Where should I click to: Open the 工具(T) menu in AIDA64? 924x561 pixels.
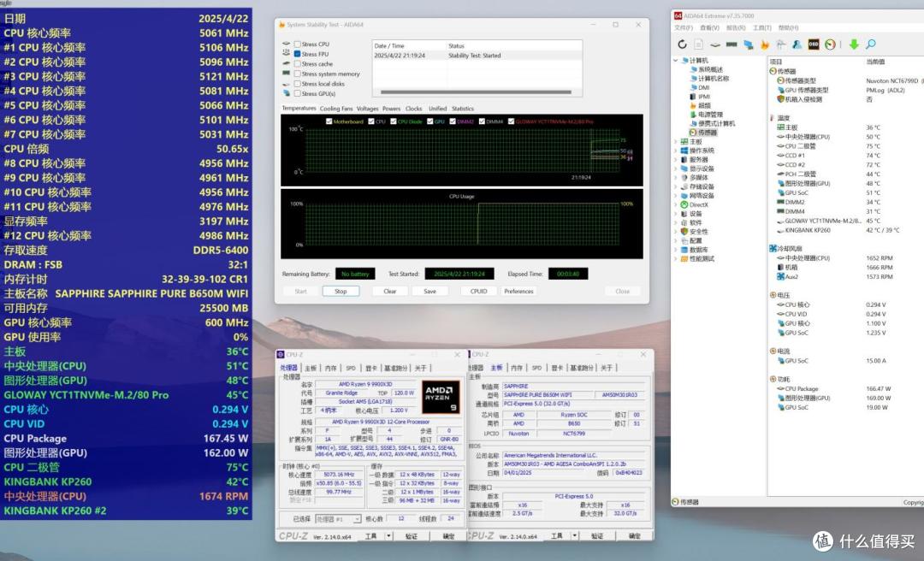[762, 27]
